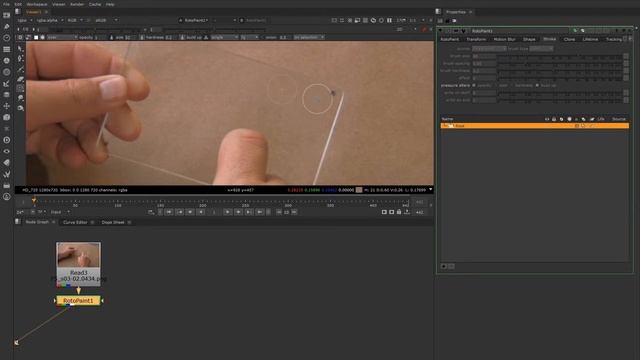Click the brush spacing field
The image size is (640, 360).
(x=484, y=63)
